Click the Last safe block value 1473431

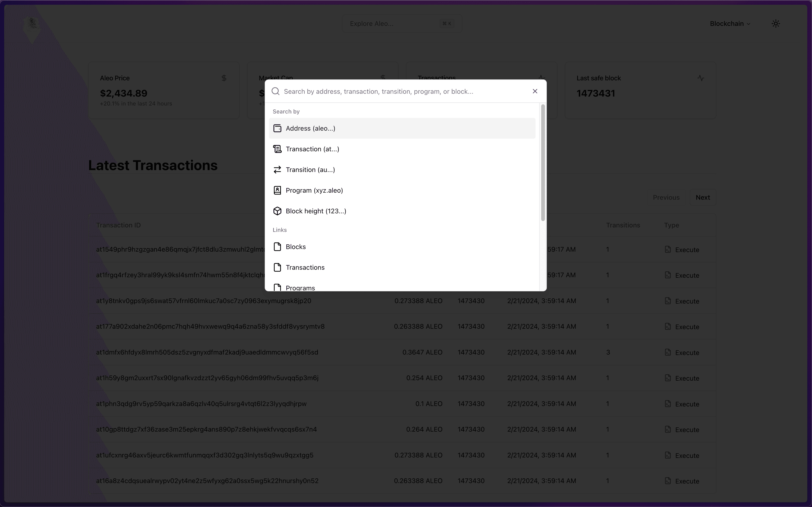tap(595, 93)
